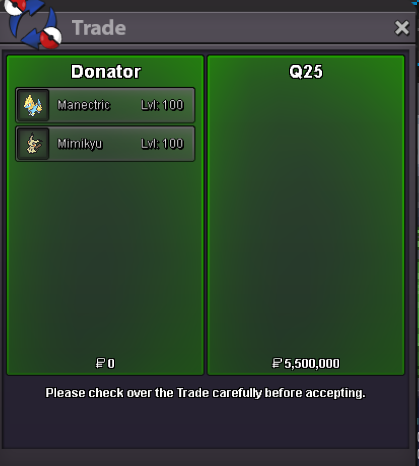This screenshot has height=466, width=419.
Task: Click the Manectric name label
Action: pos(84,105)
